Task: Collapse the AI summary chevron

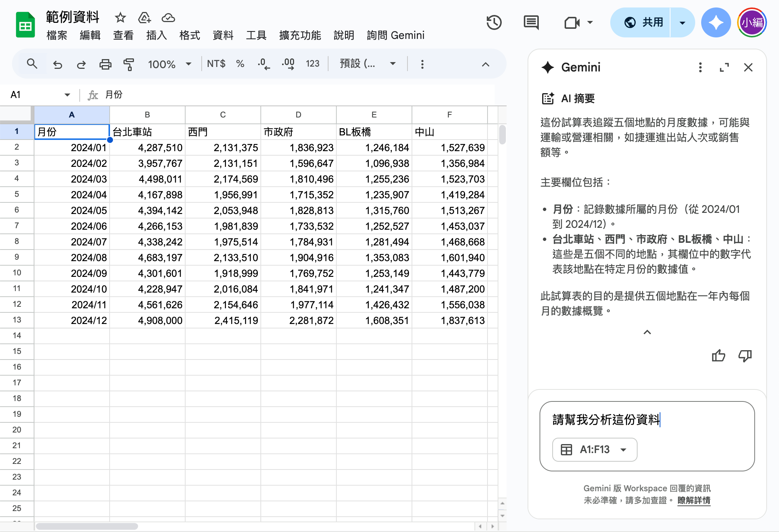Action: (x=647, y=332)
